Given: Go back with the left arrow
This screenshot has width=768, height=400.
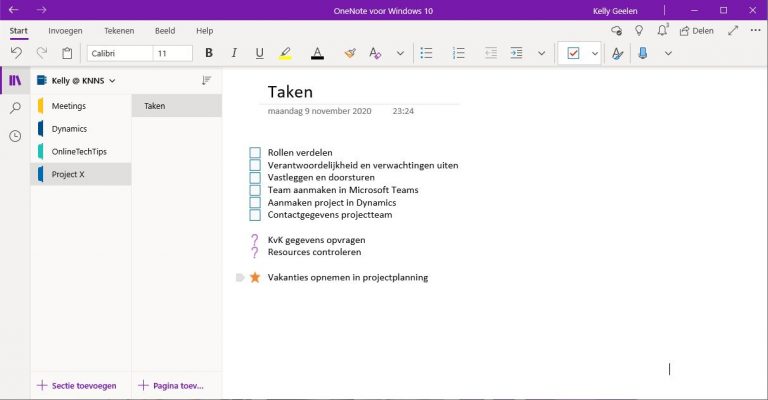Looking at the screenshot, I should coord(14,10).
